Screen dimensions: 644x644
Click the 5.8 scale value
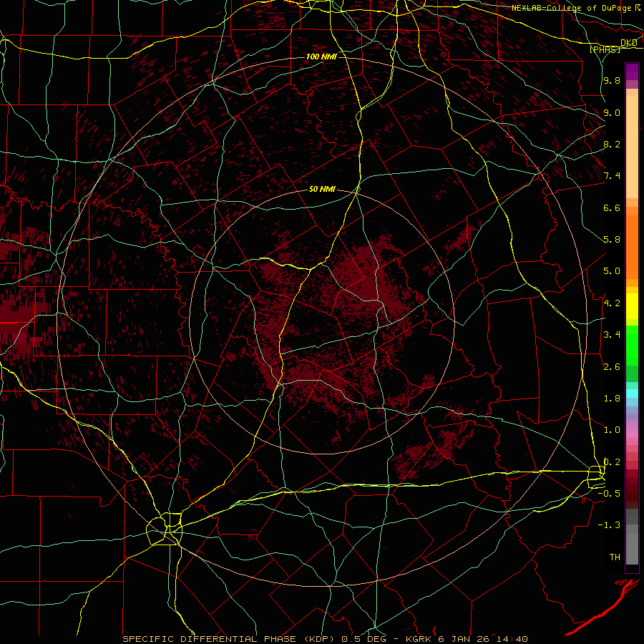[612, 240]
